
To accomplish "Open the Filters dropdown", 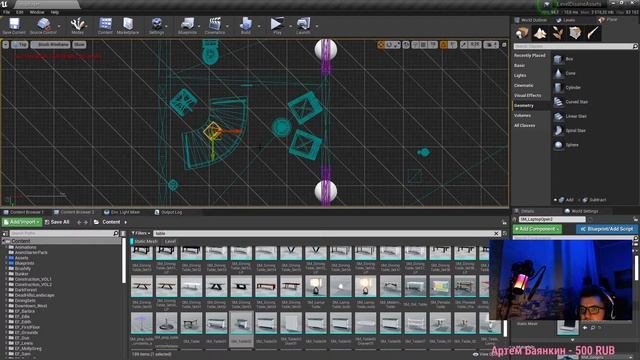I will (140, 233).
